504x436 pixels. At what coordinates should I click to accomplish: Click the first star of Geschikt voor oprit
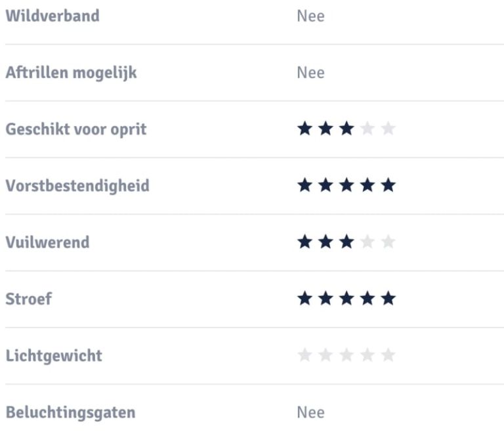(304, 129)
